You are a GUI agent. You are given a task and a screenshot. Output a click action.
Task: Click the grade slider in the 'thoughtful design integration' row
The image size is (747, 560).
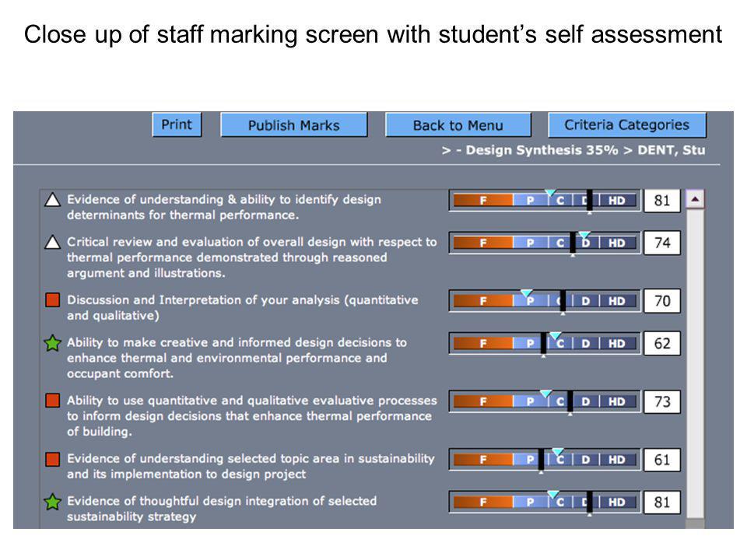[545, 502]
